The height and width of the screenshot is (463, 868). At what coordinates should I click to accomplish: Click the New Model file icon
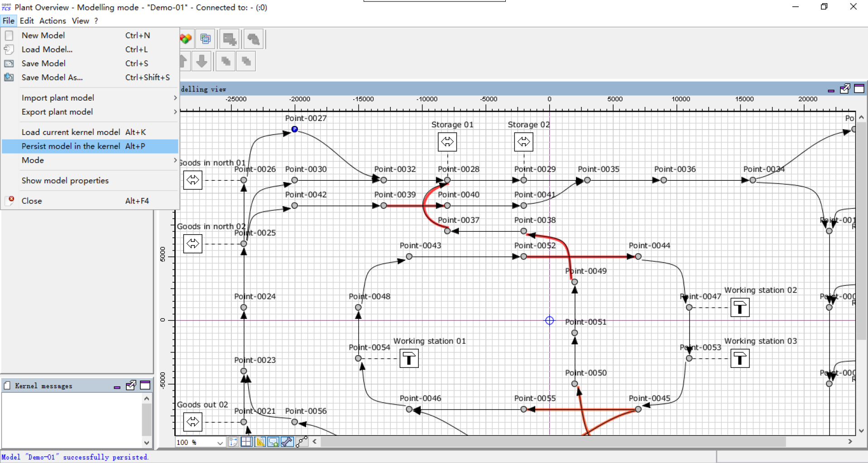click(x=9, y=35)
